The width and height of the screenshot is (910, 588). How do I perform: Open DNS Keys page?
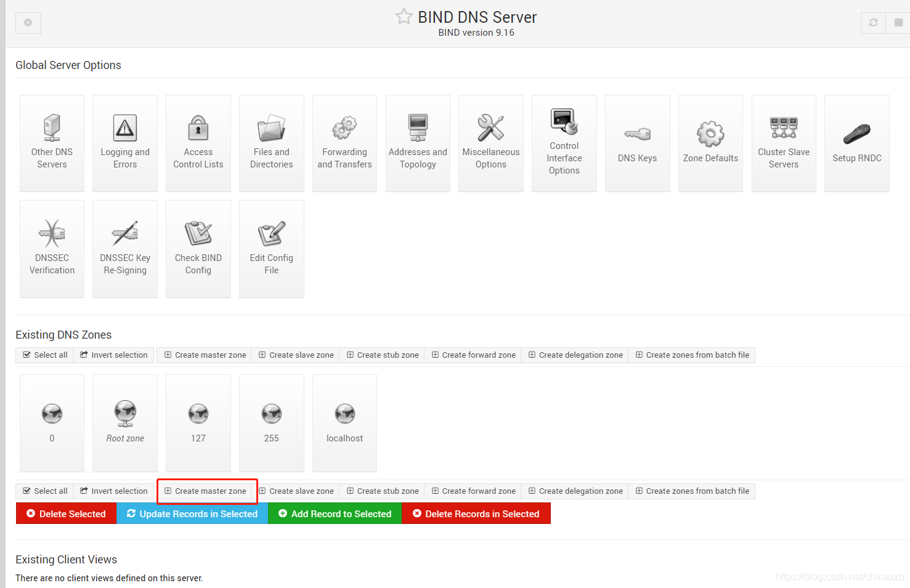click(x=638, y=143)
